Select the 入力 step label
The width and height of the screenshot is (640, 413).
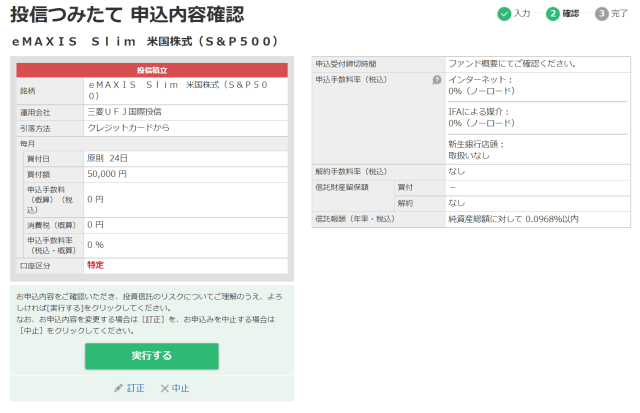(522, 13)
